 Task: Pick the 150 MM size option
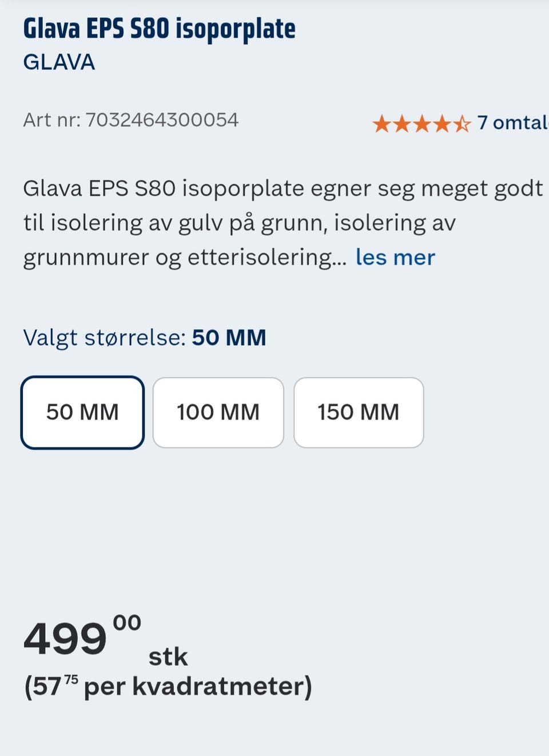click(x=359, y=413)
